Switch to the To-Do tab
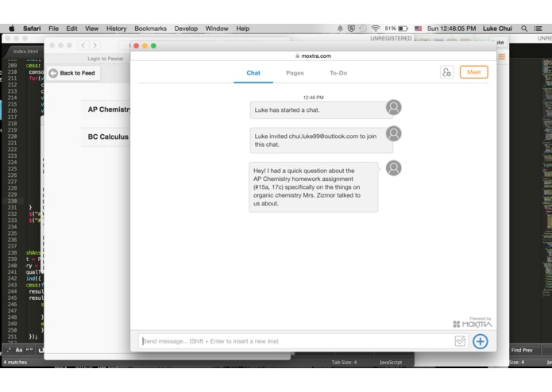 [338, 73]
